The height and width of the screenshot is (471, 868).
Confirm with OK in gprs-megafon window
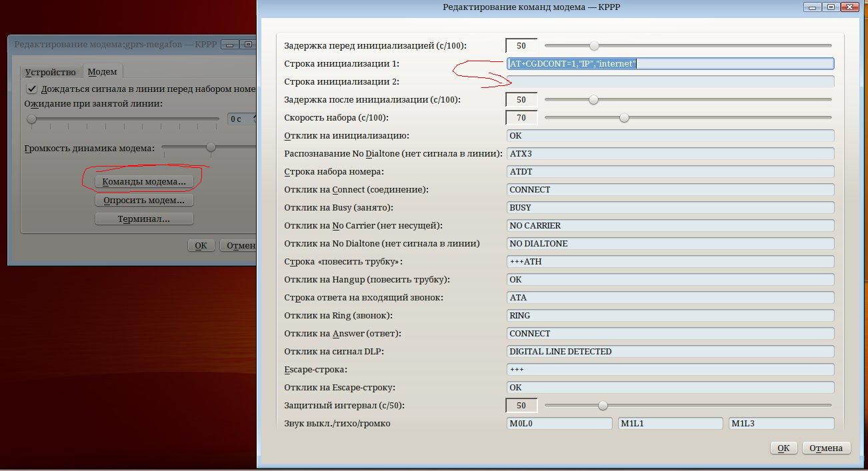pos(201,245)
